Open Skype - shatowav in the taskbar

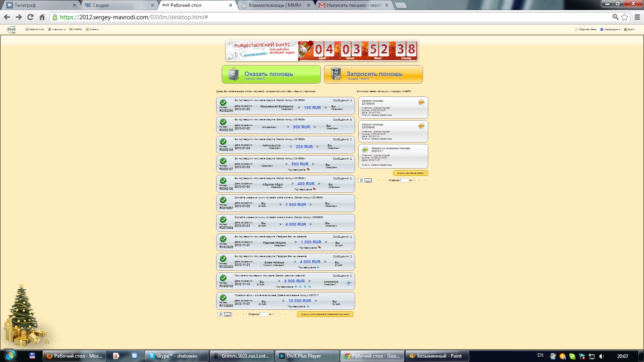coord(177,356)
